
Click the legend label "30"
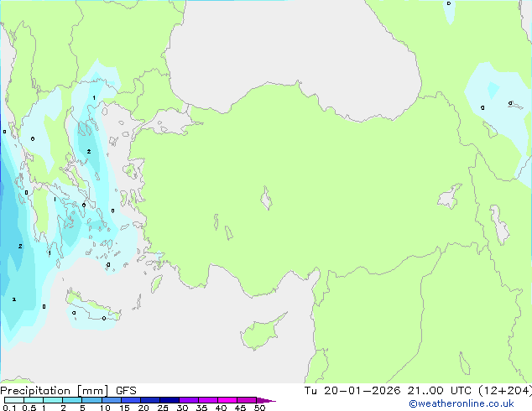point(182,408)
